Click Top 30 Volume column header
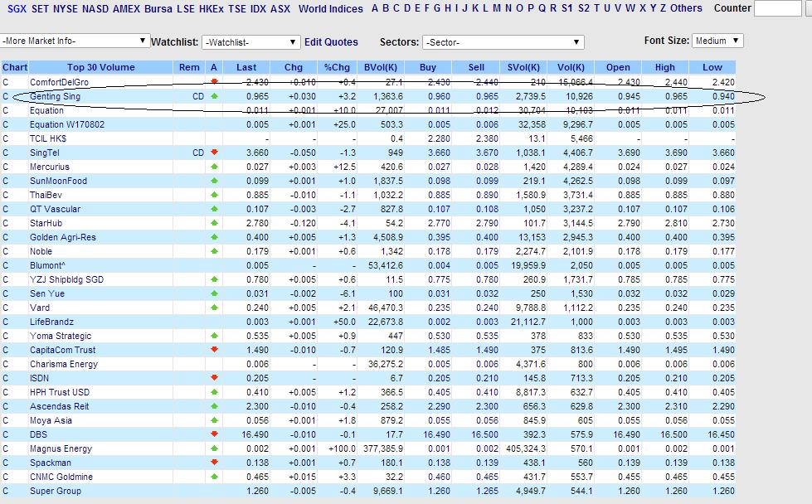Image resolution: width=812 pixels, height=504 pixels. pos(101,67)
